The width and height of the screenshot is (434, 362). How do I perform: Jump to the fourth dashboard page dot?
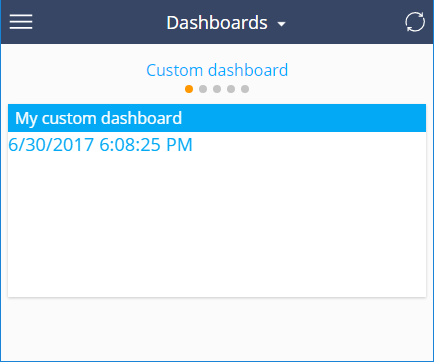click(x=231, y=89)
